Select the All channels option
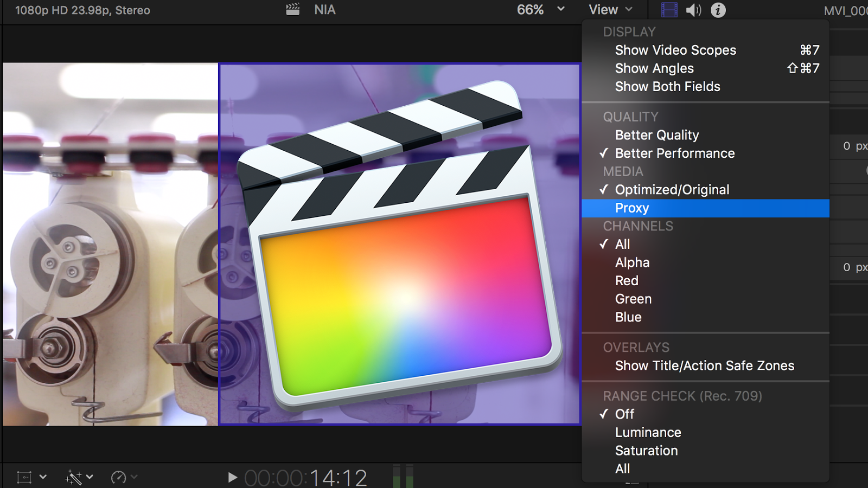Screen dimensions: 868x488 (705, 245)
